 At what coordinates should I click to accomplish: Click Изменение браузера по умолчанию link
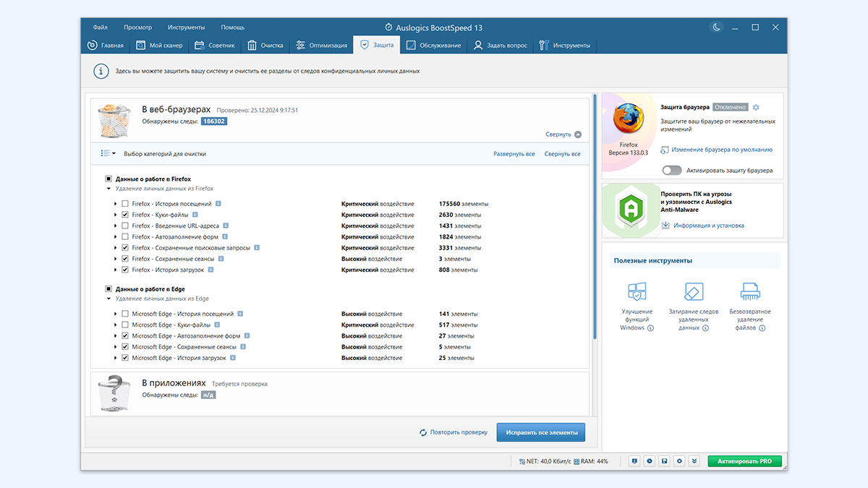[x=722, y=150]
